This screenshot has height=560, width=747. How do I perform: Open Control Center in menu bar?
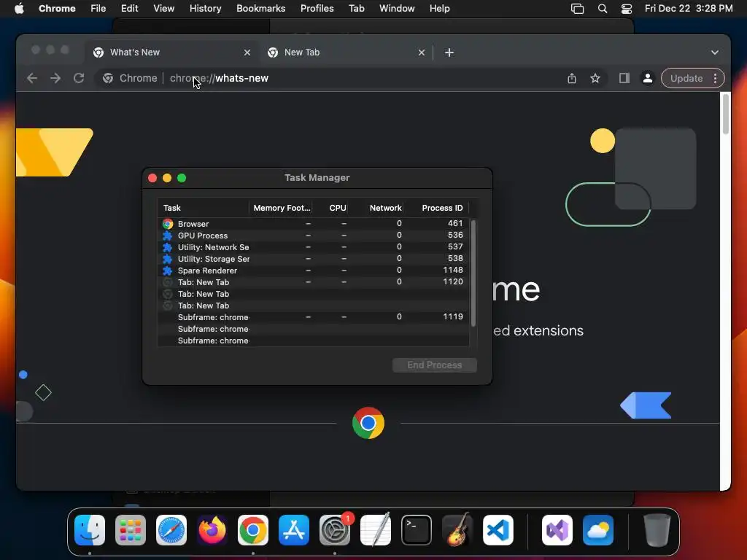tap(627, 9)
